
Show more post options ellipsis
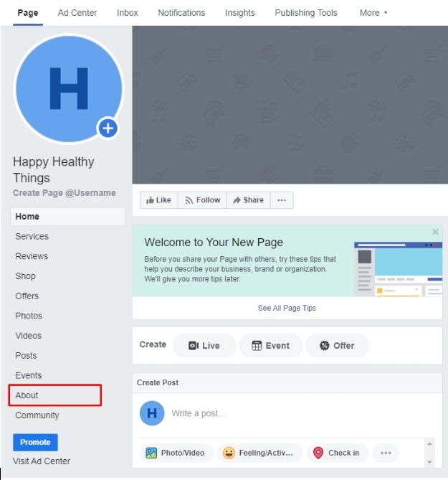(386, 453)
